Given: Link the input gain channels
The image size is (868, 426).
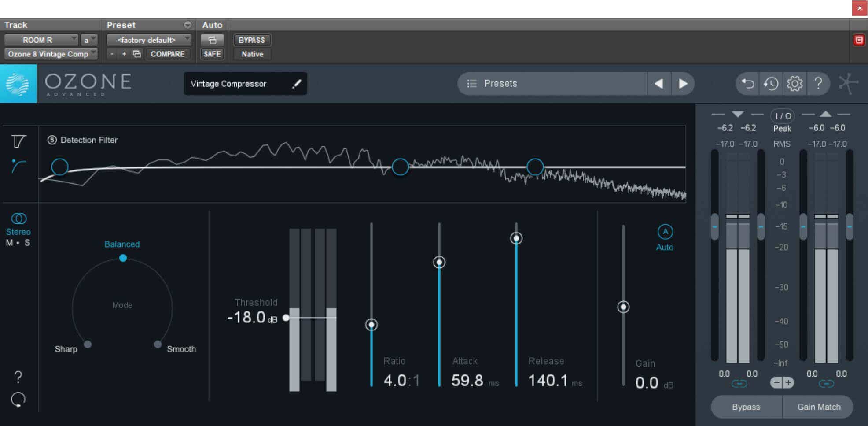Looking at the screenshot, I should 739,384.
